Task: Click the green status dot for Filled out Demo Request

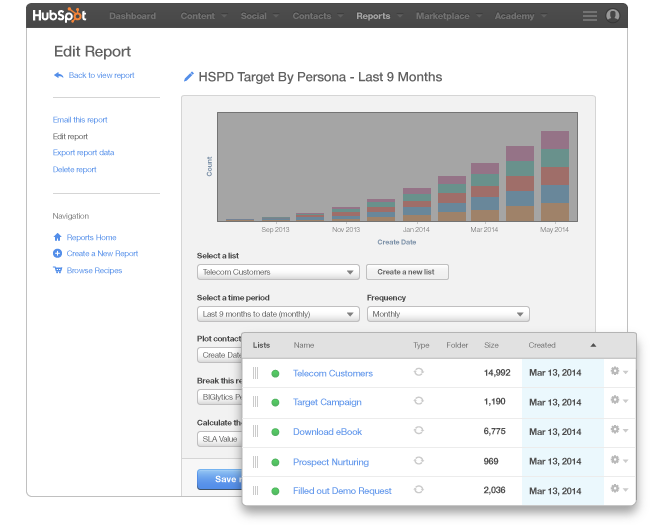Action: [275, 491]
